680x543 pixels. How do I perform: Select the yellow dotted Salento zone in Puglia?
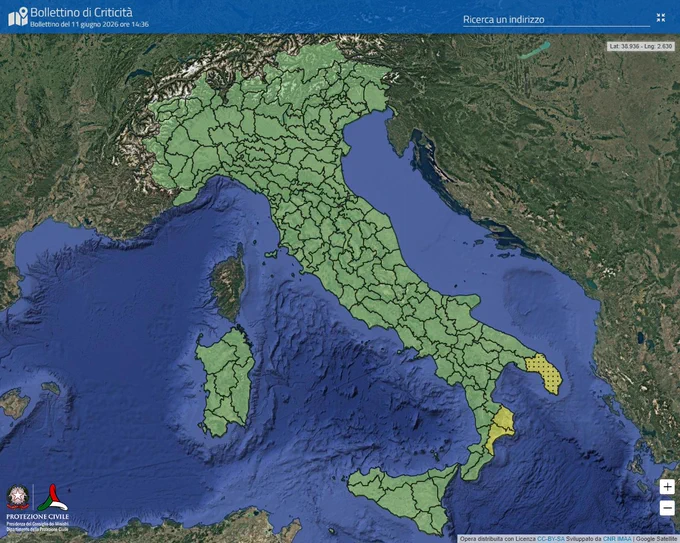544,373
